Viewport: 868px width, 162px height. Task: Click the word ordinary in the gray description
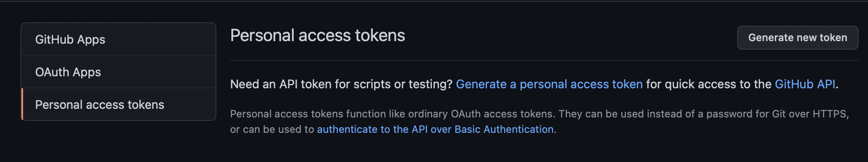428,114
